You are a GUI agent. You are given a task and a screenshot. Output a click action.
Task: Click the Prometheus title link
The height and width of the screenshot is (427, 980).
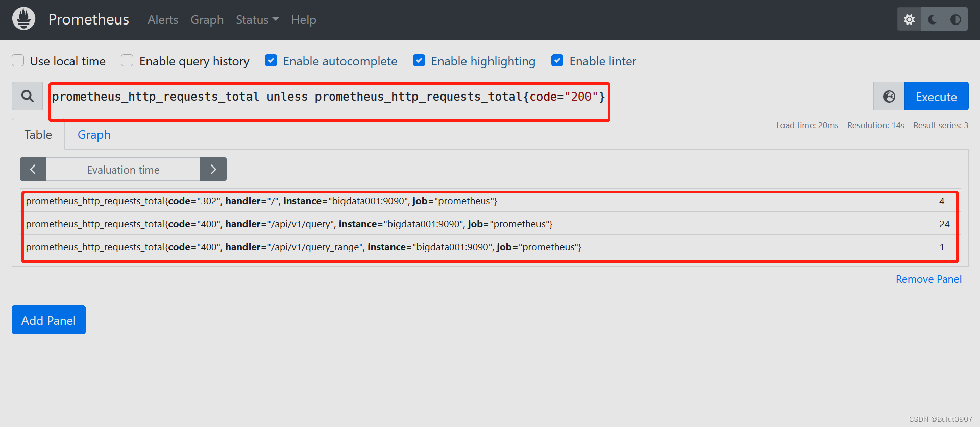89,19
